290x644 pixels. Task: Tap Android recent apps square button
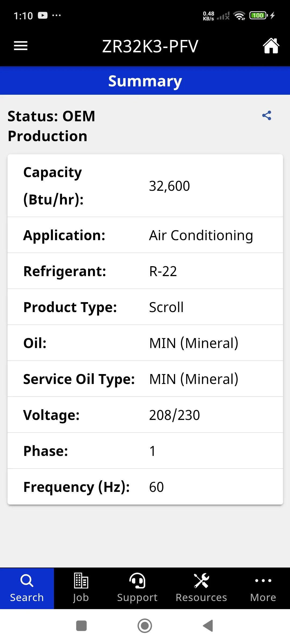tap(81, 626)
